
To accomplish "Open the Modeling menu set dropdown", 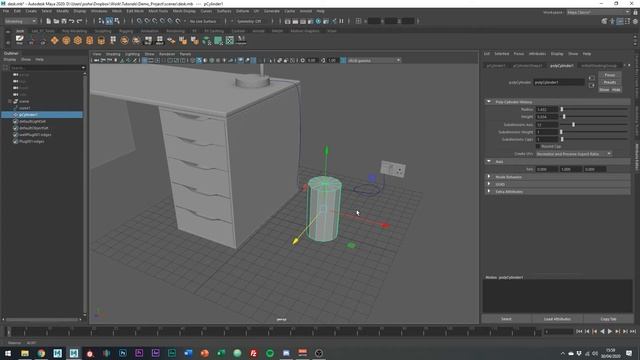I will pos(20,21).
